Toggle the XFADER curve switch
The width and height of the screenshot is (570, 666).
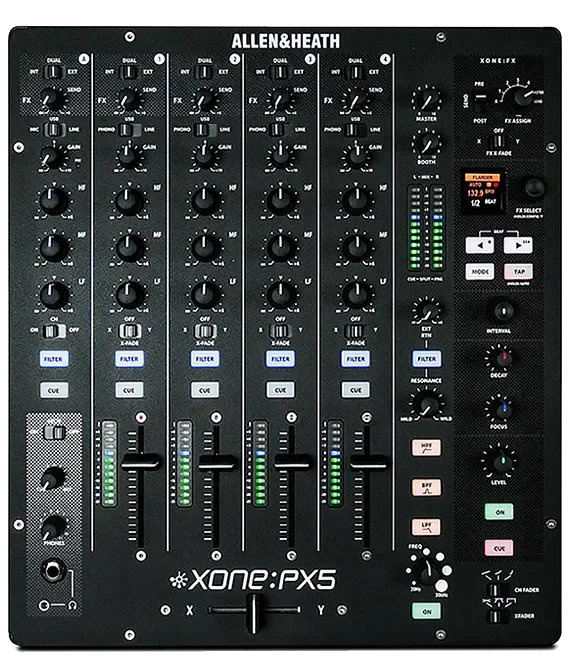tap(497, 616)
